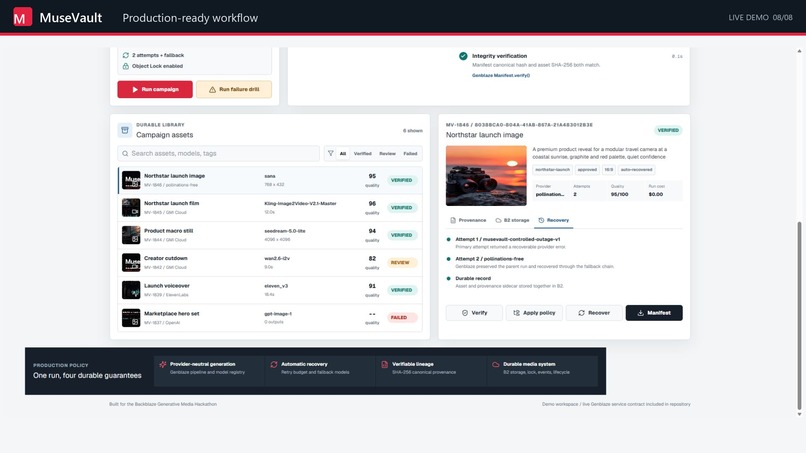Screen dimensions: 806x453
Task: Click the Provider-neutral generation card
Action: point(209,371)
